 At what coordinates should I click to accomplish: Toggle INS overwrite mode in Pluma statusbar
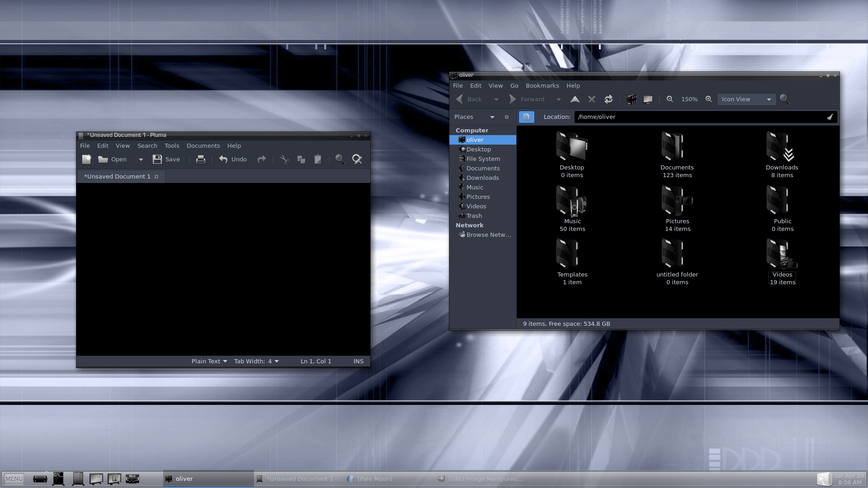[x=358, y=361]
